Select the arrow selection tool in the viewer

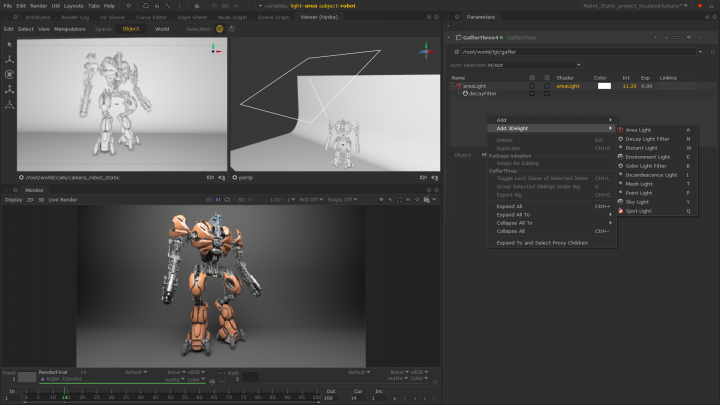tap(9, 45)
